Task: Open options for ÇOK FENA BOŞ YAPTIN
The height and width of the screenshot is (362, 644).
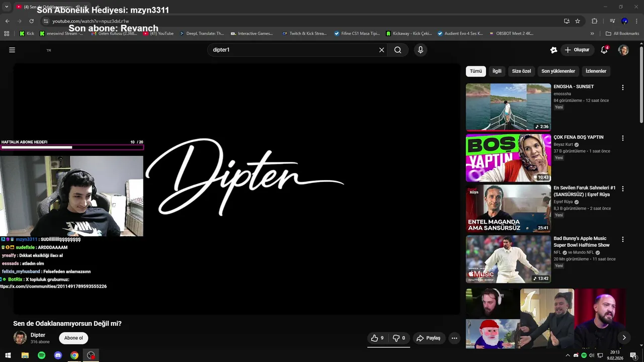Action: [622, 138]
